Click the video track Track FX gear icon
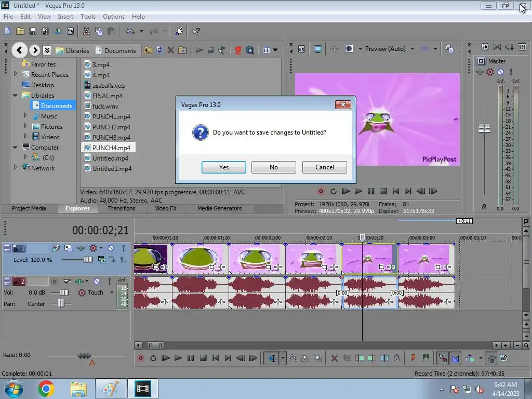This screenshot has height=399, width=532. pos(93,248)
